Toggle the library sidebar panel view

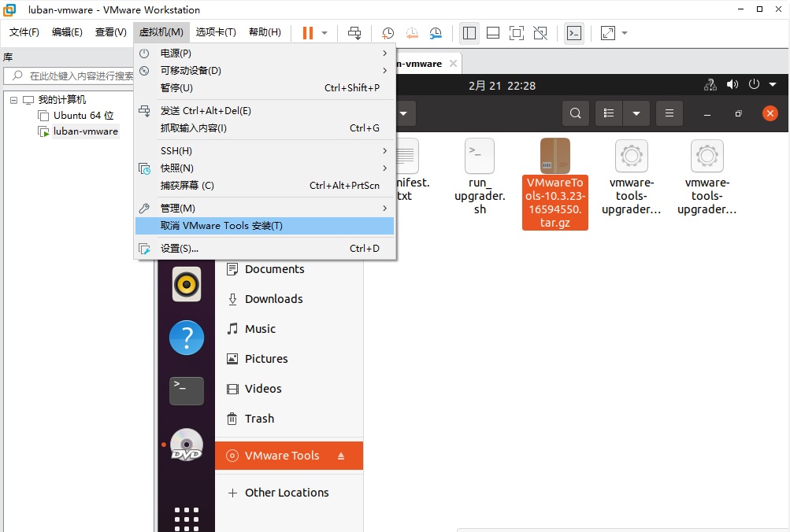(x=469, y=33)
